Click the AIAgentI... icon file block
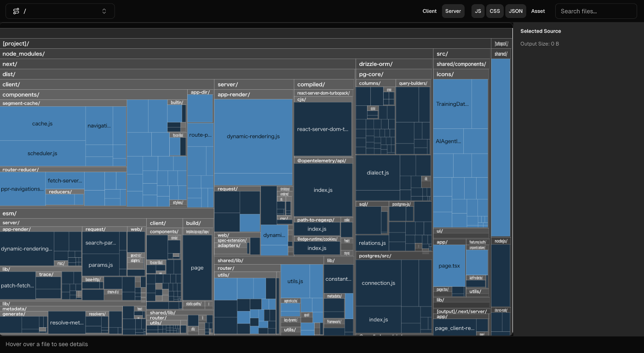Viewport: 644px width, 353px height. [448, 141]
